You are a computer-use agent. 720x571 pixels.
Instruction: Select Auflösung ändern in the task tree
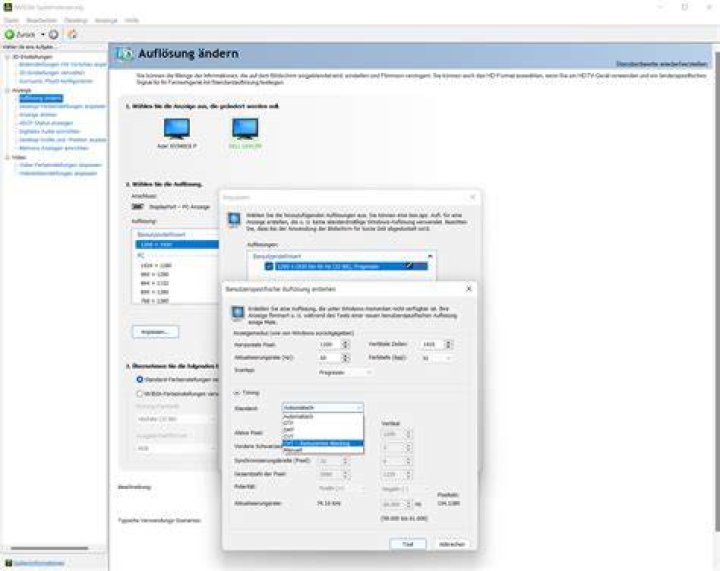(x=41, y=98)
